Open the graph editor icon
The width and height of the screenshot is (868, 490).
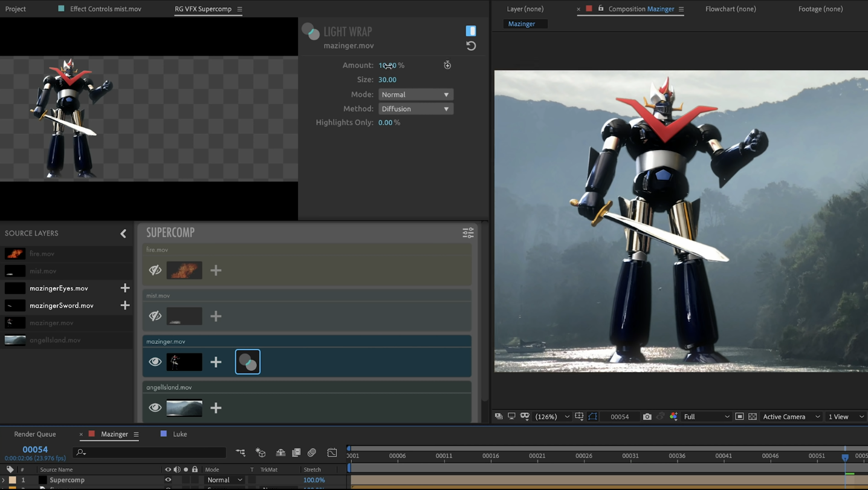coord(332,452)
